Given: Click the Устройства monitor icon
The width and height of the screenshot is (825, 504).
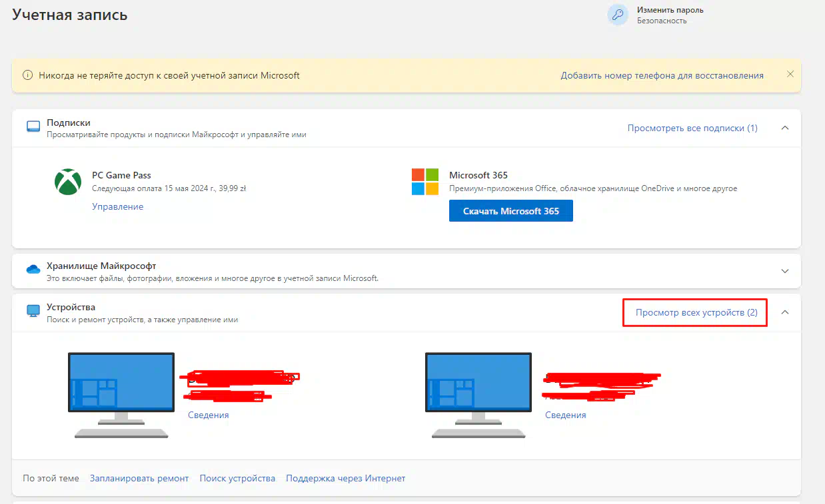Looking at the screenshot, I should [33, 311].
